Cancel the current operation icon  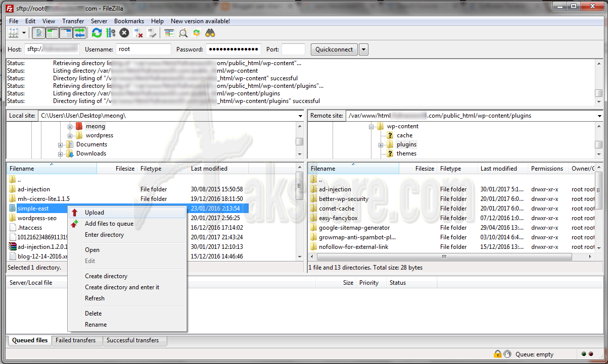pos(124,33)
